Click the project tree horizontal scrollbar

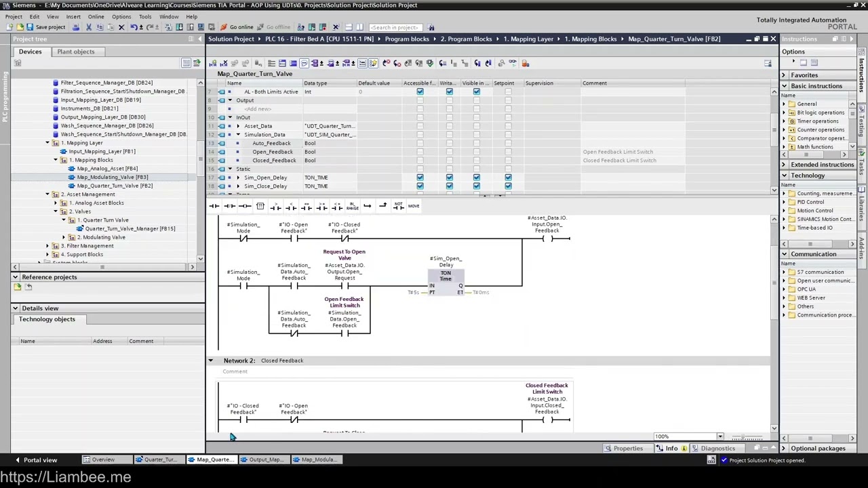pos(104,267)
